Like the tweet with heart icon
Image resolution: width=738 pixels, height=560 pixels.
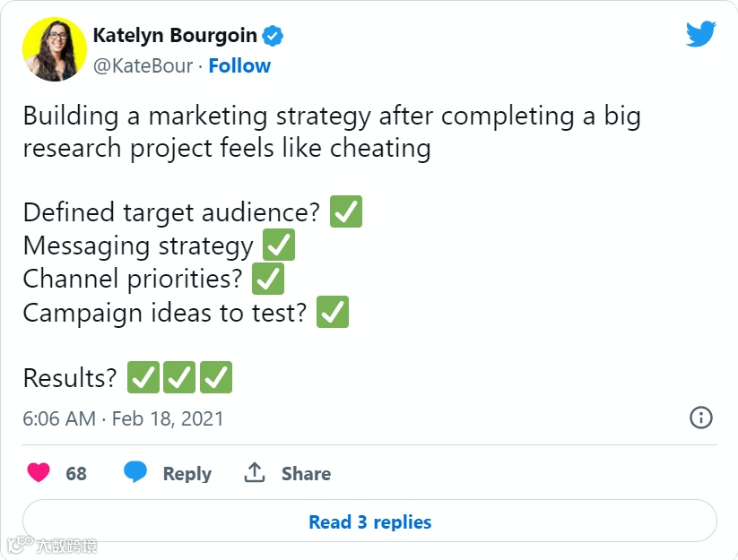pyautogui.click(x=39, y=473)
